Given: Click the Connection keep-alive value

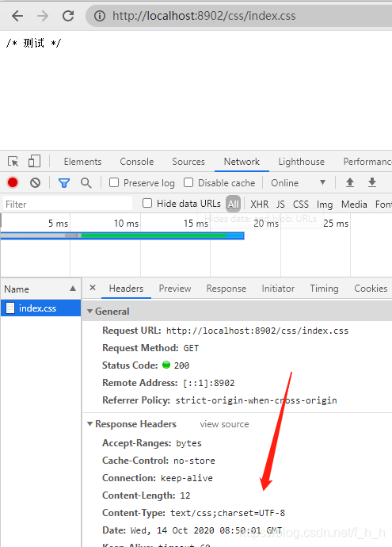Looking at the screenshot, I should [187, 478].
